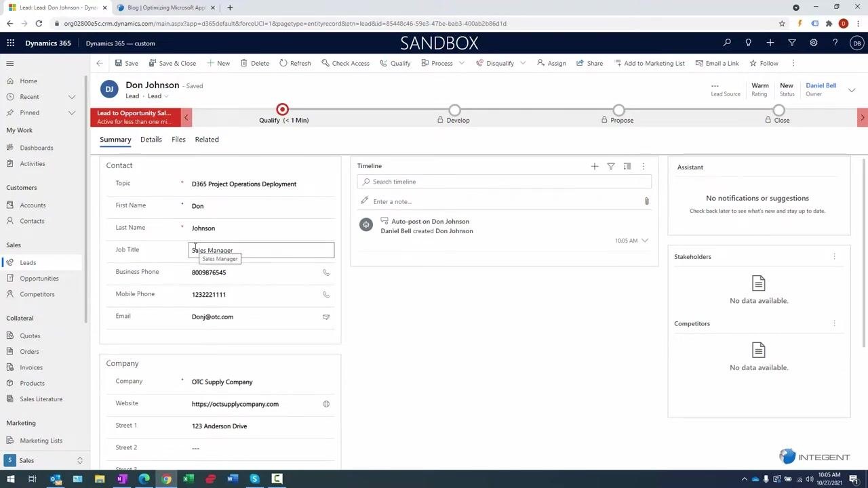This screenshot has height=488, width=868.
Task: Call the Mobile Phone number via phone icon
Action: tap(326, 295)
